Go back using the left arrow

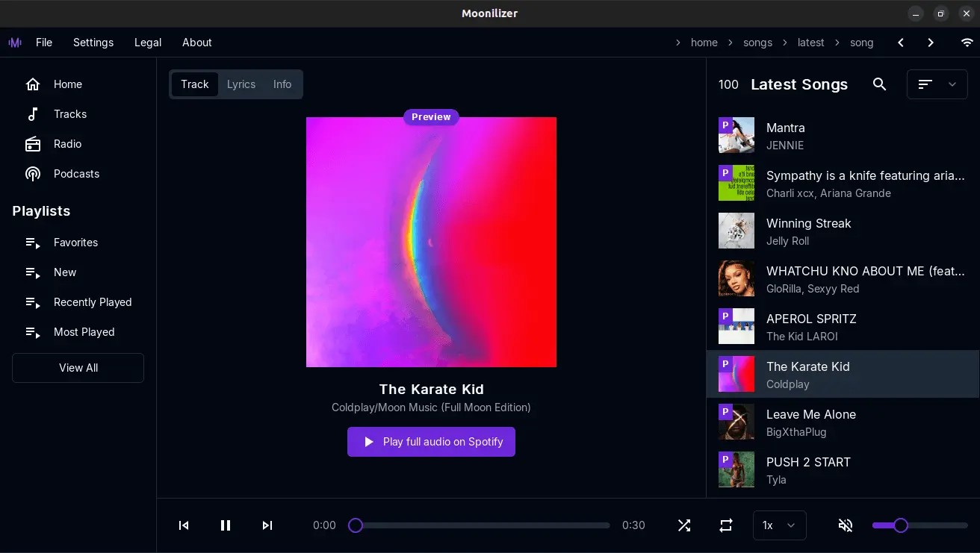coord(901,43)
